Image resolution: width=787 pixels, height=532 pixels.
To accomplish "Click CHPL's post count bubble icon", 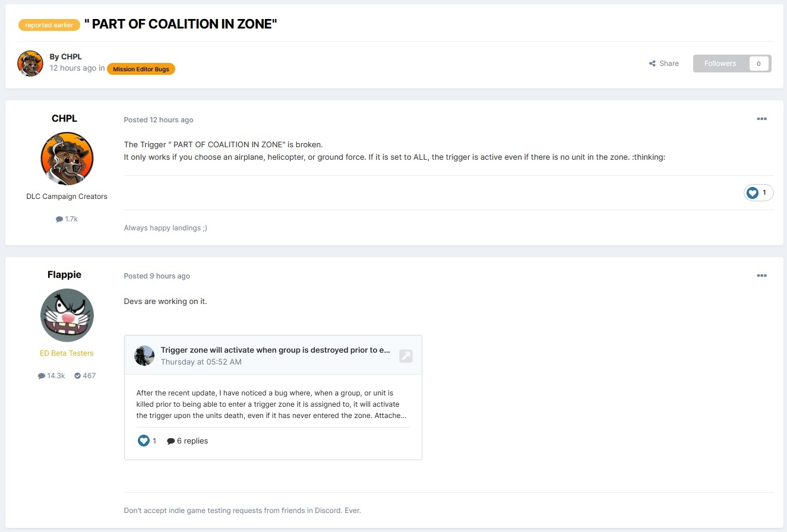I will [x=59, y=219].
